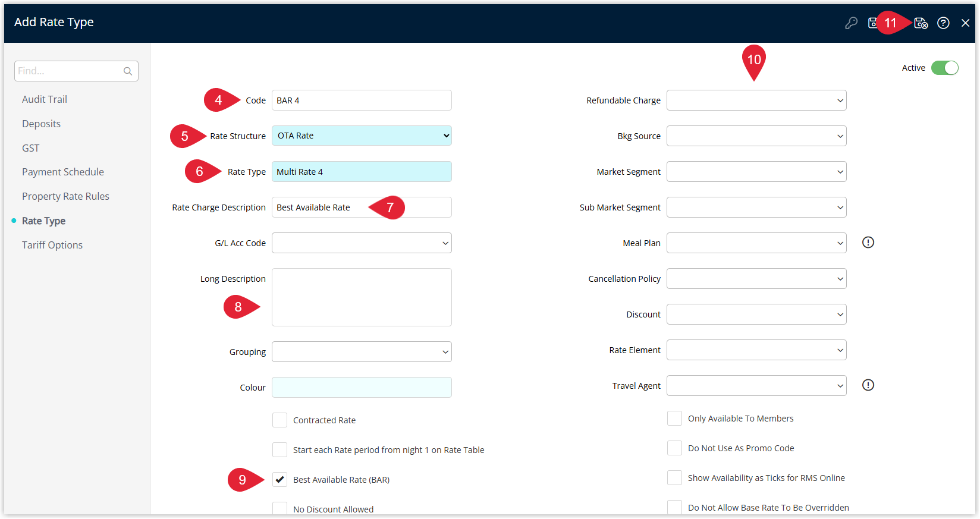Open the Meal Plan dropdown

[x=756, y=243]
